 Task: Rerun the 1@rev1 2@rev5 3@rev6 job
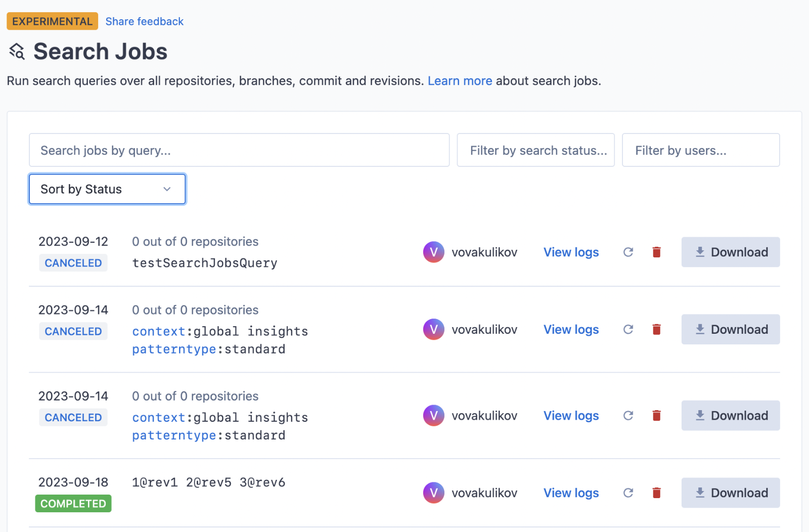[x=628, y=493]
